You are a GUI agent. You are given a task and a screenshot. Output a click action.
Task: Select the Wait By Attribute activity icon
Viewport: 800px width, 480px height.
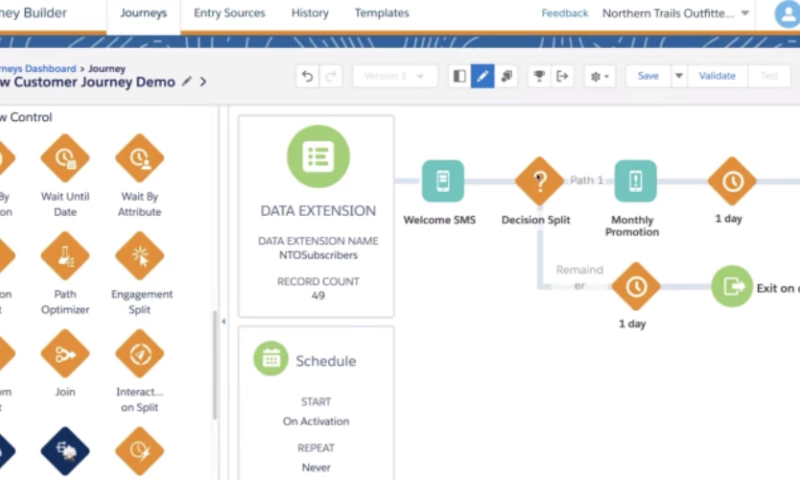coord(139,158)
